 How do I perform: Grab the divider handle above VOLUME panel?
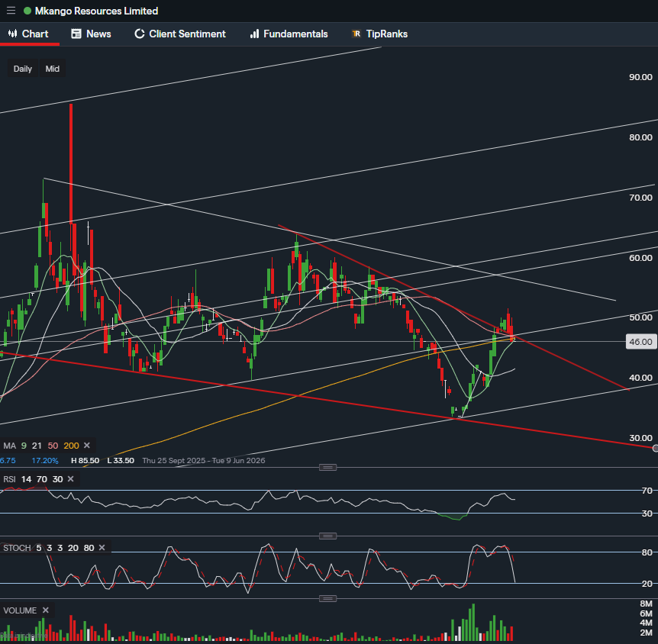pyautogui.click(x=327, y=598)
